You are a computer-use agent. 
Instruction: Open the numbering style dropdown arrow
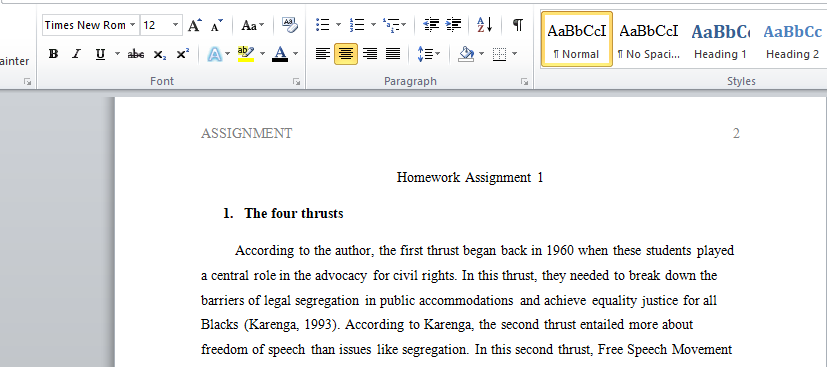point(373,24)
